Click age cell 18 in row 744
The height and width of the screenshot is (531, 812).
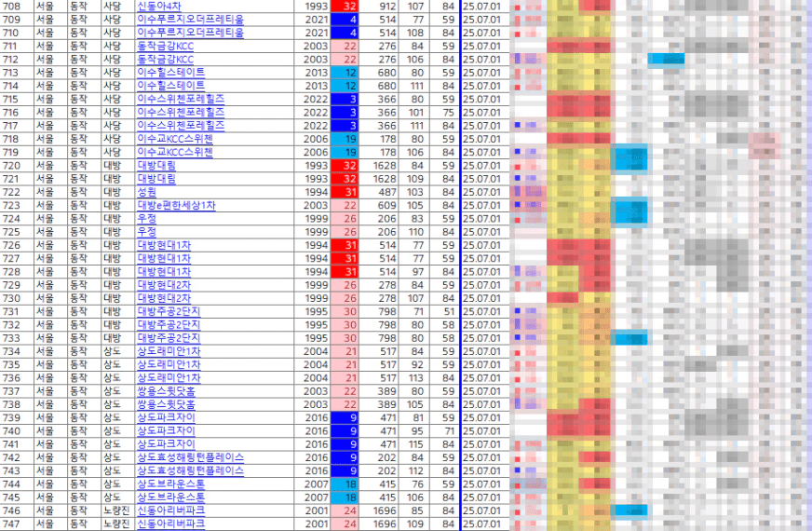[345, 484]
